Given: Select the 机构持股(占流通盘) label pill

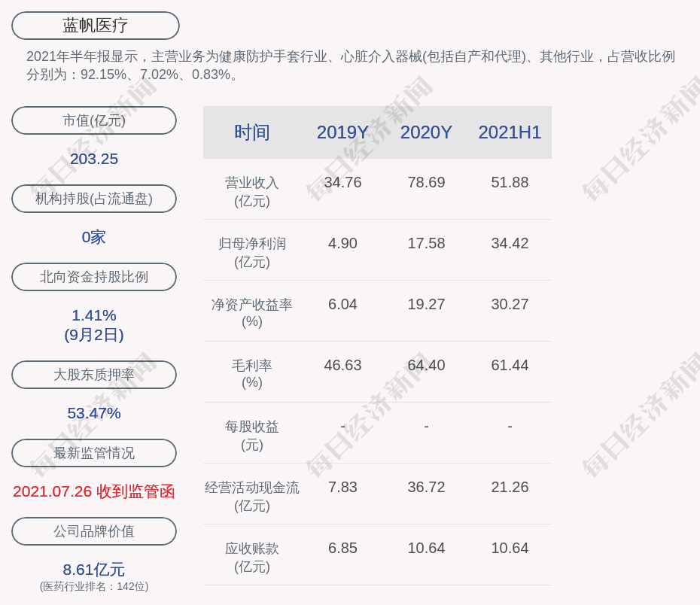Looking at the screenshot, I should [94, 199].
